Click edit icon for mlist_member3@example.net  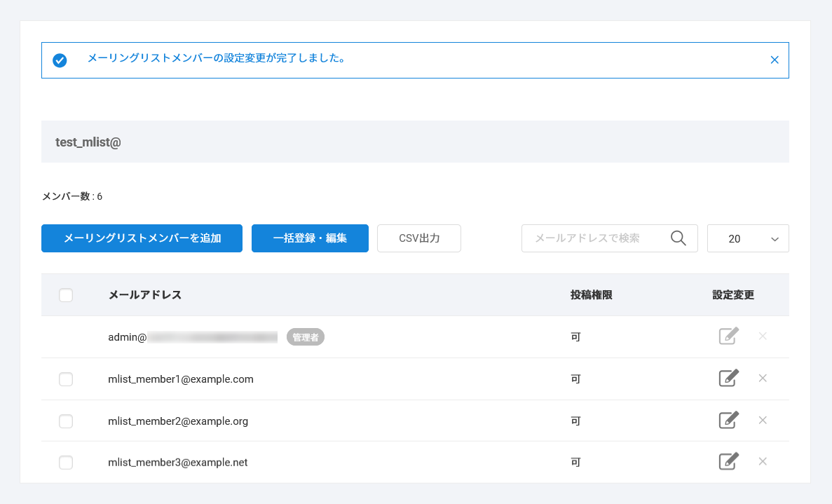point(729,462)
